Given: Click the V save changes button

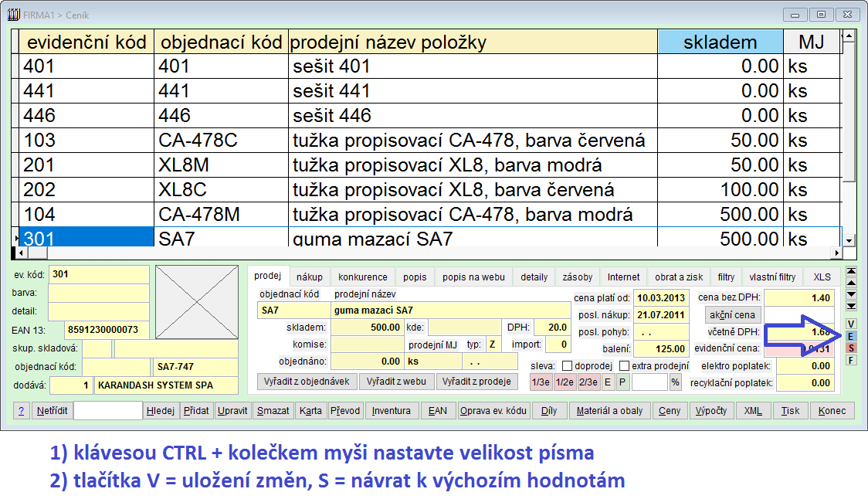Looking at the screenshot, I should click(851, 324).
